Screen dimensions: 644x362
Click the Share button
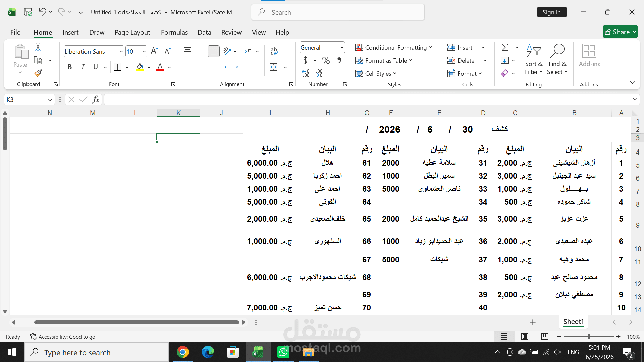[x=620, y=32]
